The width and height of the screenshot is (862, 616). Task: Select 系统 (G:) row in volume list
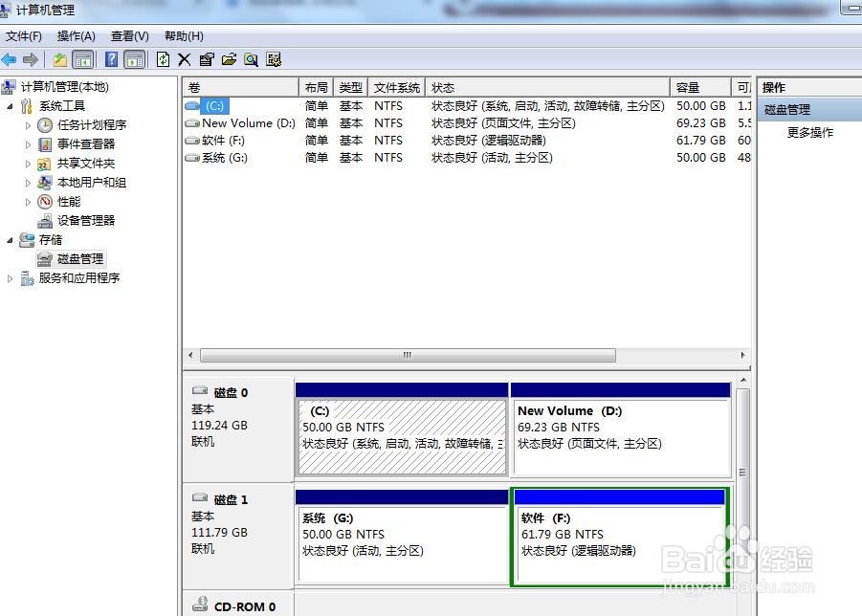(467, 158)
